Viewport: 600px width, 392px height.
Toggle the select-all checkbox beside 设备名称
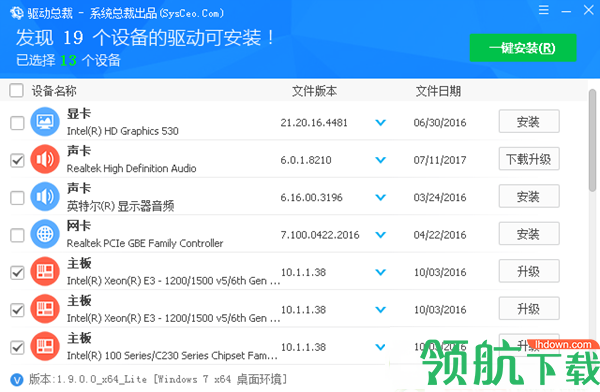point(16,91)
